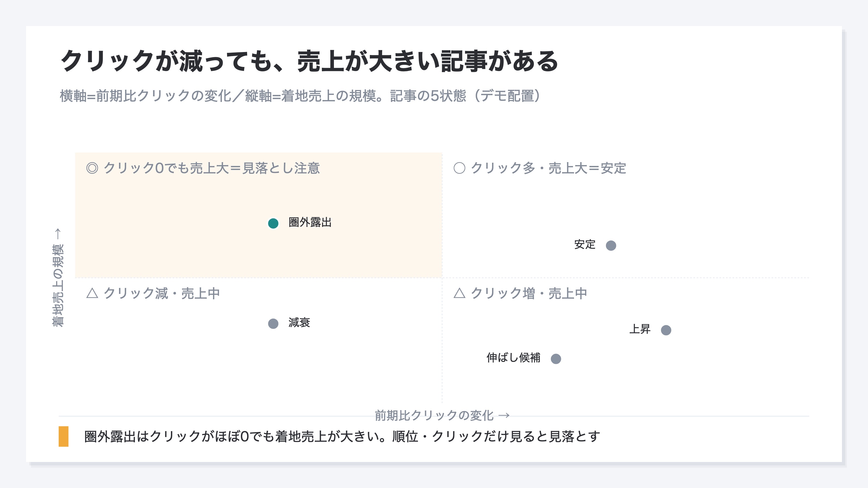Click the triangle symbol before クリック増・売上中
This screenshot has width=868, height=488.
coord(459,293)
